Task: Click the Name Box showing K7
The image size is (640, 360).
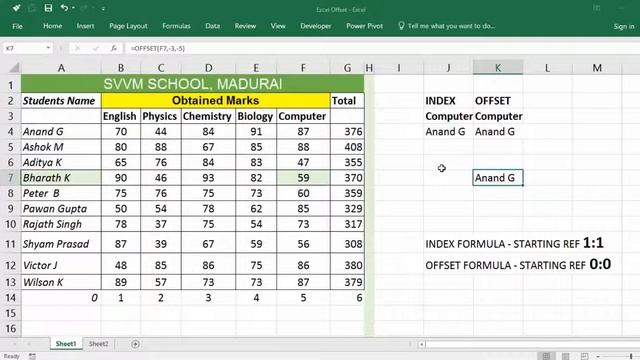Action: coord(24,48)
